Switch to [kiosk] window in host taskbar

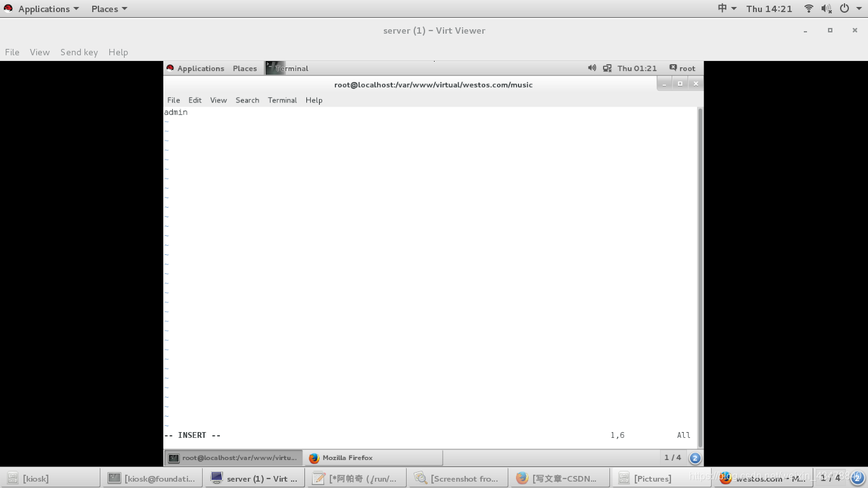(x=50, y=478)
